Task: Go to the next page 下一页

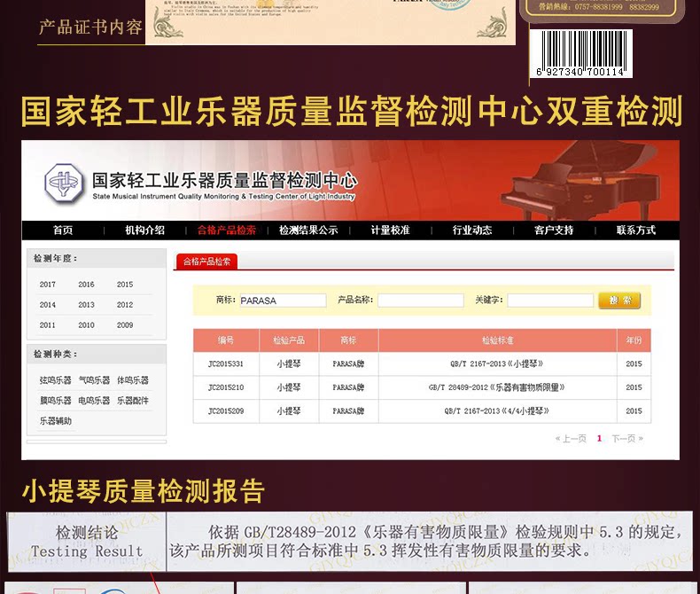Action: pyautogui.click(x=627, y=439)
